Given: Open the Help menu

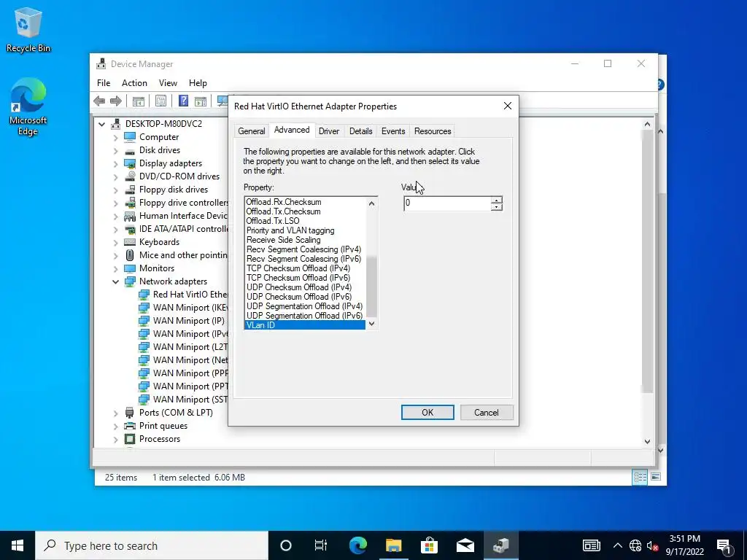Looking at the screenshot, I should click(198, 83).
